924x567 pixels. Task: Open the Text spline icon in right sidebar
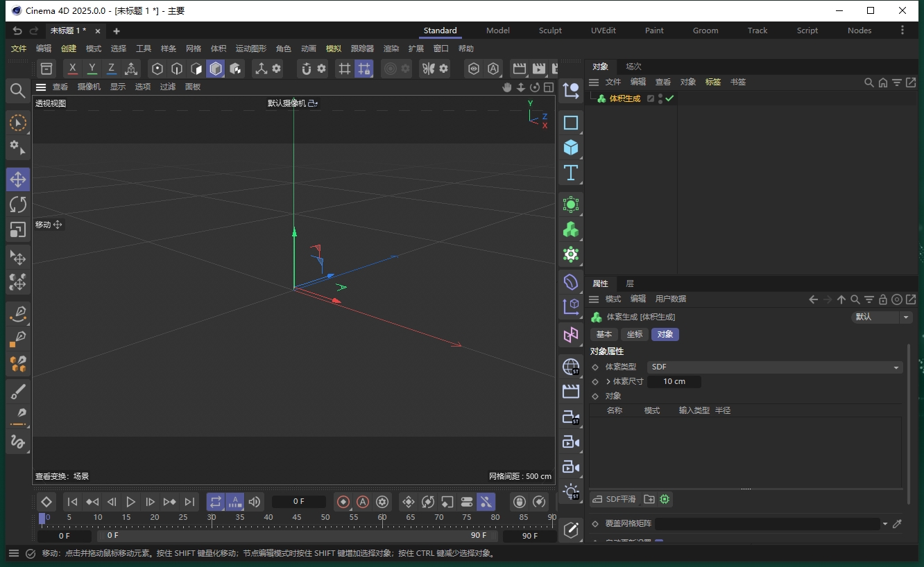tap(570, 173)
